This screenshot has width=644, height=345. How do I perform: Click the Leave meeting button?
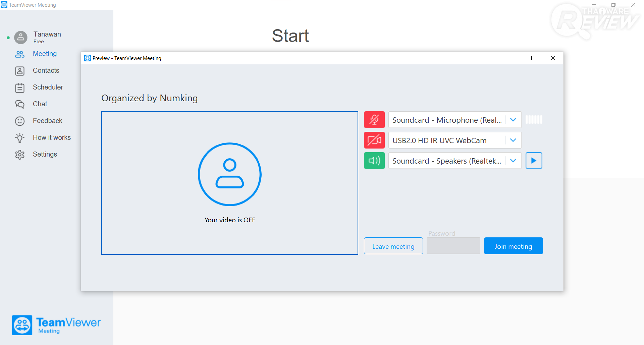393,246
